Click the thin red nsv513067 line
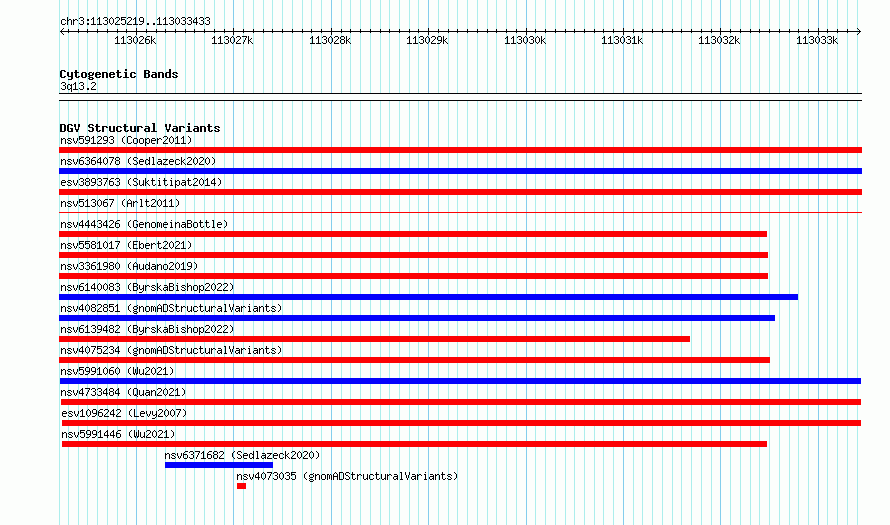 (460, 213)
